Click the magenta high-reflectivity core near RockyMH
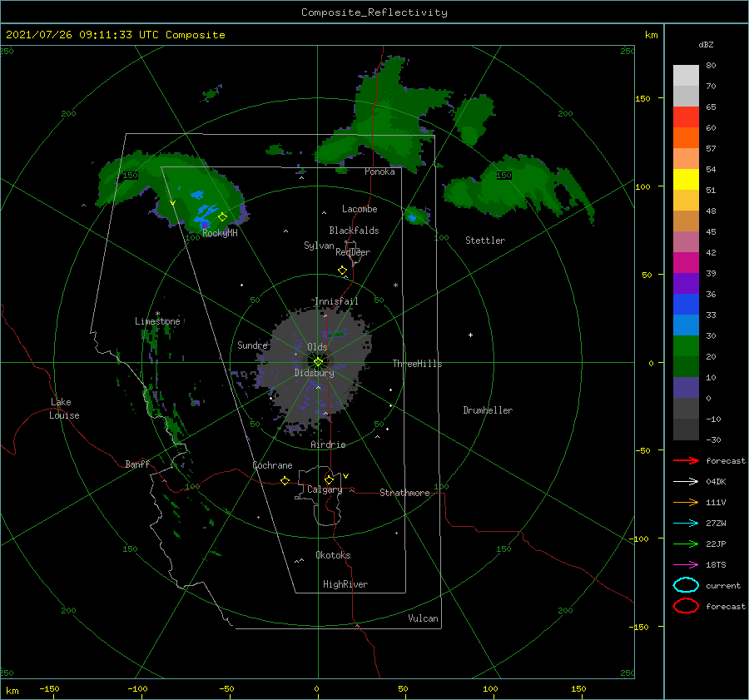Image resolution: width=749 pixels, height=700 pixels. (x=205, y=224)
